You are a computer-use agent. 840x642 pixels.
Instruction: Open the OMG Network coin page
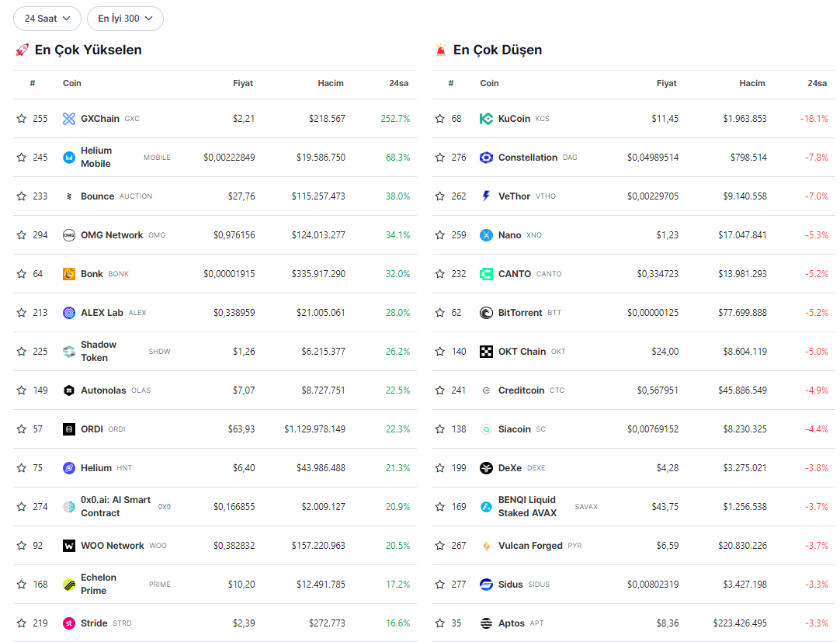[112, 235]
